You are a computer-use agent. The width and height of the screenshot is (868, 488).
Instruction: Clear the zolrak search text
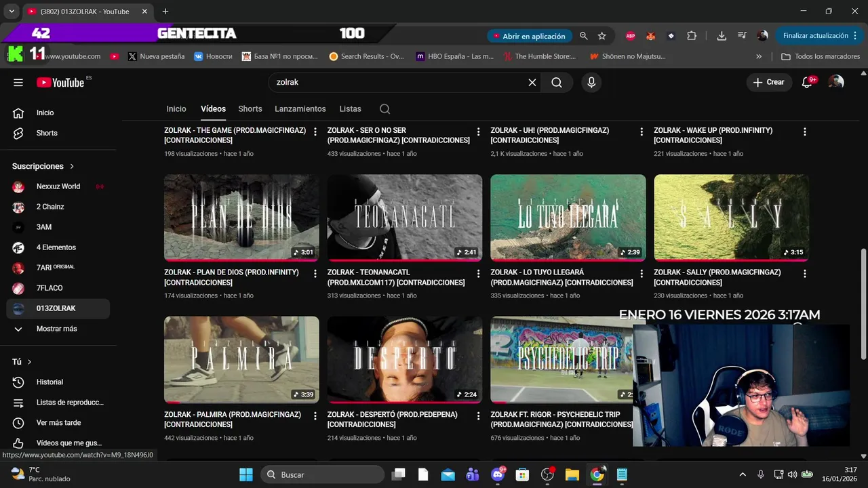532,82
